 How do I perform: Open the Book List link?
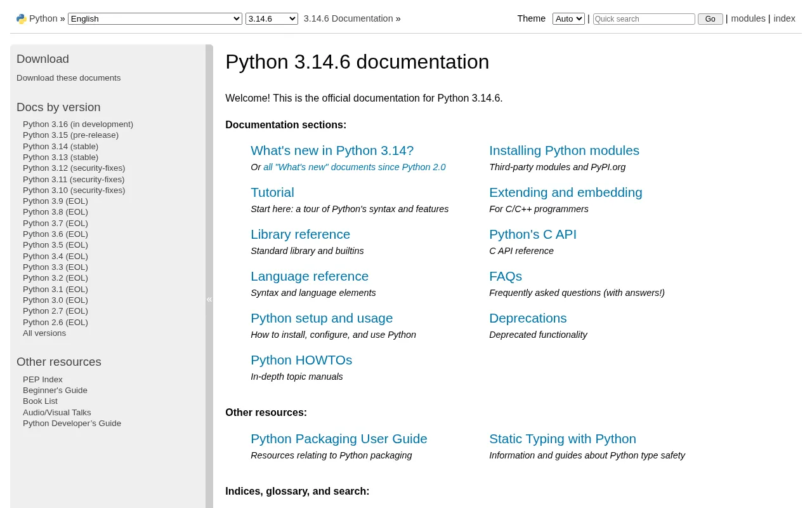pyautogui.click(x=40, y=401)
